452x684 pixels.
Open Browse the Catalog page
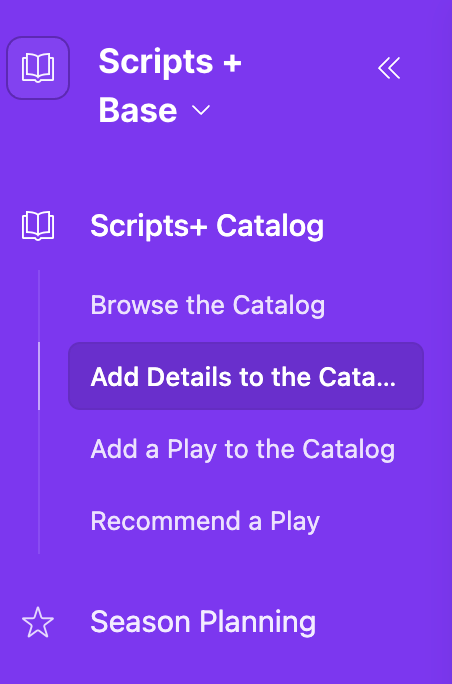click(208, 304)
